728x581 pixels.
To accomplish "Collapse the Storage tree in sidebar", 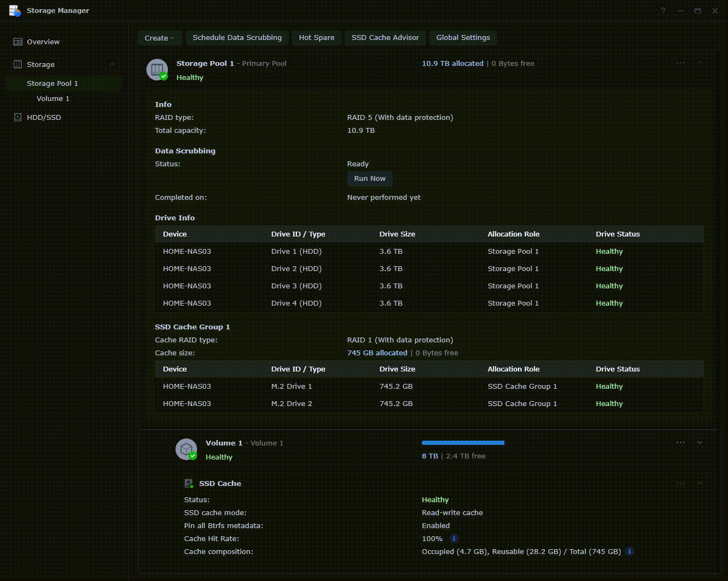I will click(112, 64).
